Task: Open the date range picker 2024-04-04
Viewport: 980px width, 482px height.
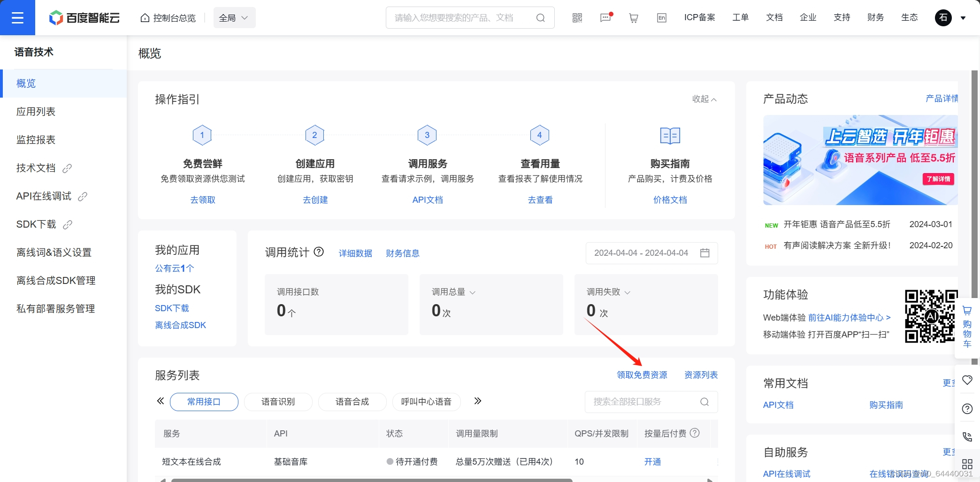Action: [652, 253]
